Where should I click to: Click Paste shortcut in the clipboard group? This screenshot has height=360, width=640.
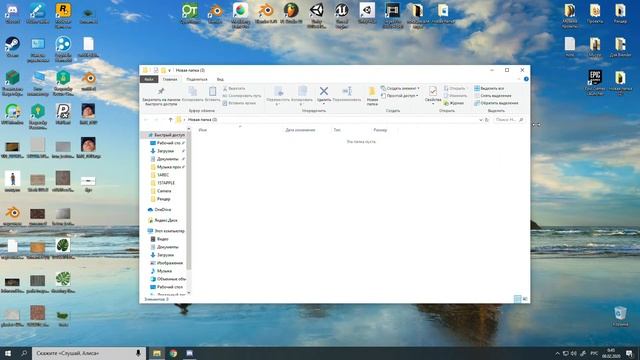(x=239, y=103)
